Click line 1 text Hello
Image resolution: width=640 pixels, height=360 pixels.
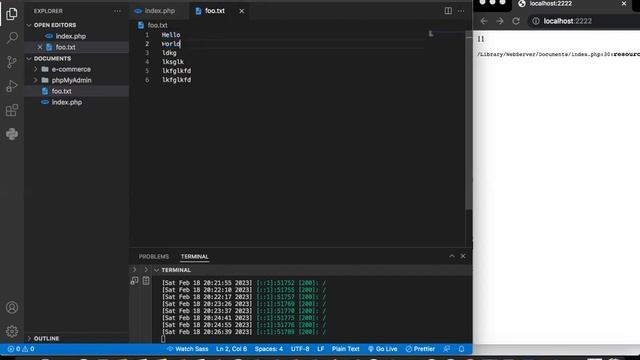point(171,35)
